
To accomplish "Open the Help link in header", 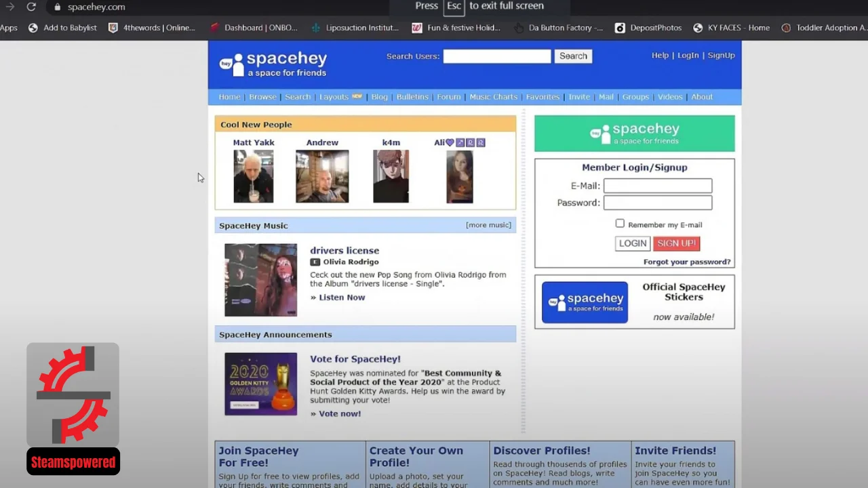I will [x=660, y=56].
